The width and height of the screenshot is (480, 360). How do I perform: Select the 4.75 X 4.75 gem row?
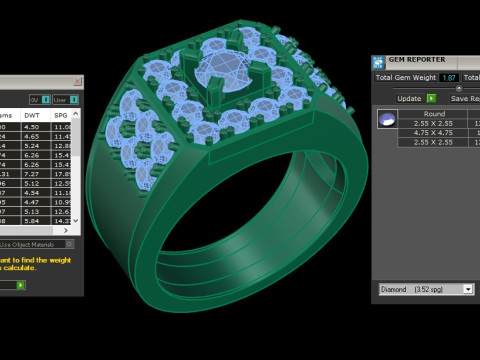(x=433, y=133)
